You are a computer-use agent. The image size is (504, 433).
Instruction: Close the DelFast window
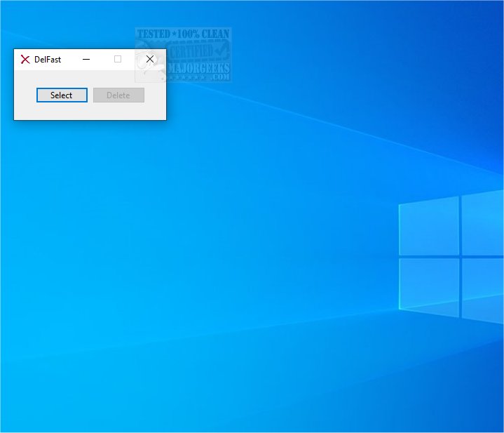click(149, 60)
